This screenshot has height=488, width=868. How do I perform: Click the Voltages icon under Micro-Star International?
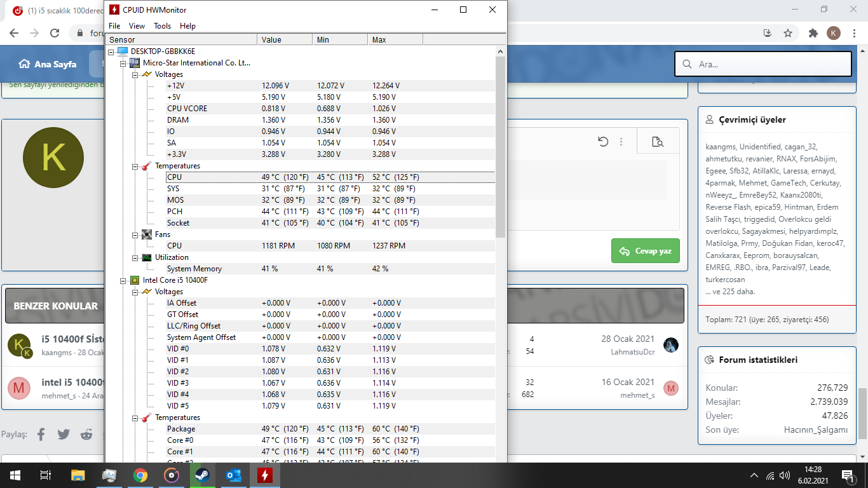tap(147, 74)
